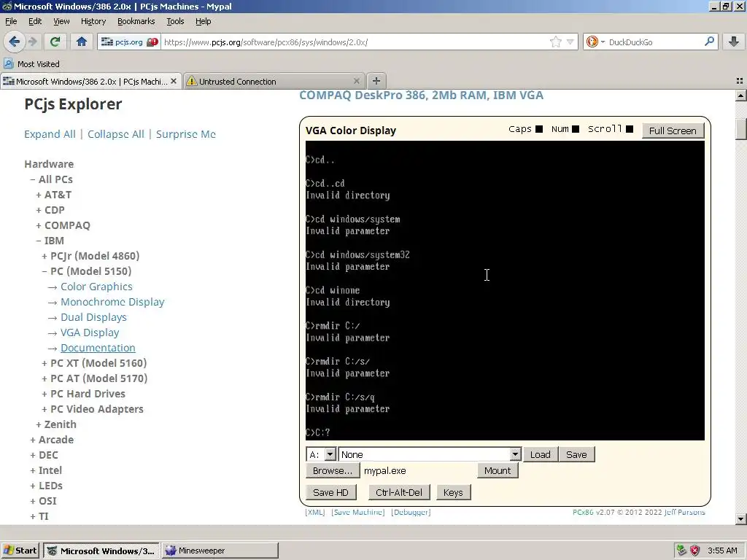Open the Bookmarks menu
The image size is (747, 560).
click(x=136, y=21)
